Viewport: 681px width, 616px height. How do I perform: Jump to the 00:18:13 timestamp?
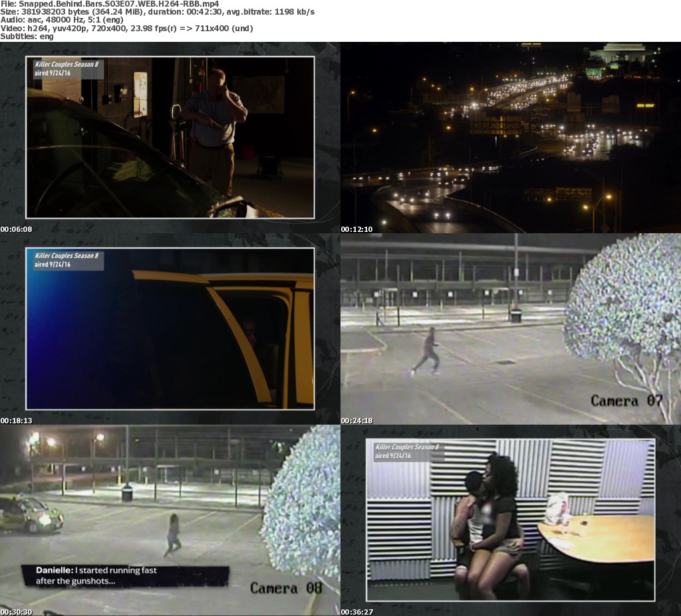(16, 421)
